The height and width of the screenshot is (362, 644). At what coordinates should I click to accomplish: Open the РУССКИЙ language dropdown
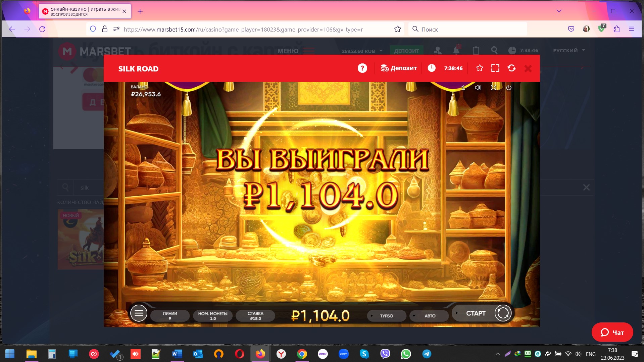(x=569, y=50)
